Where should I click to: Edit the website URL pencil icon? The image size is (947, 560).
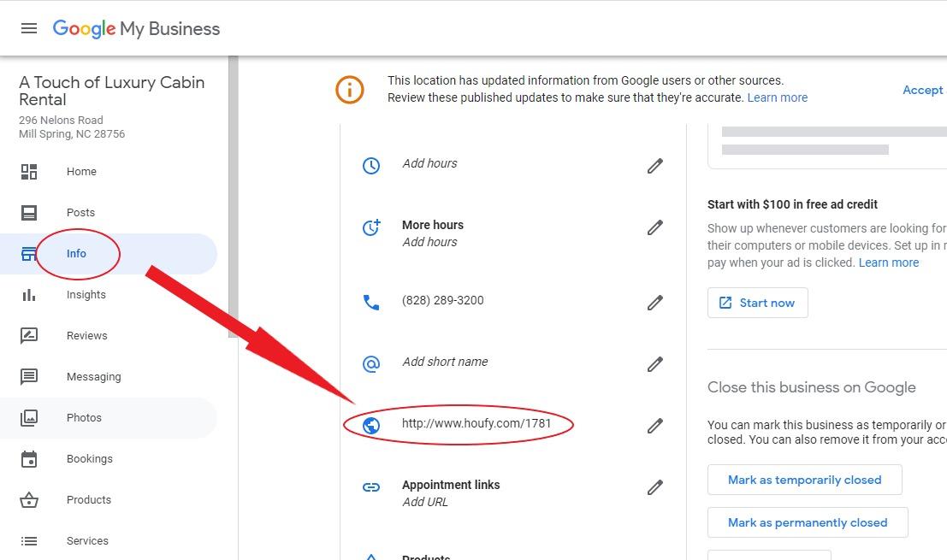coord(655,426)
